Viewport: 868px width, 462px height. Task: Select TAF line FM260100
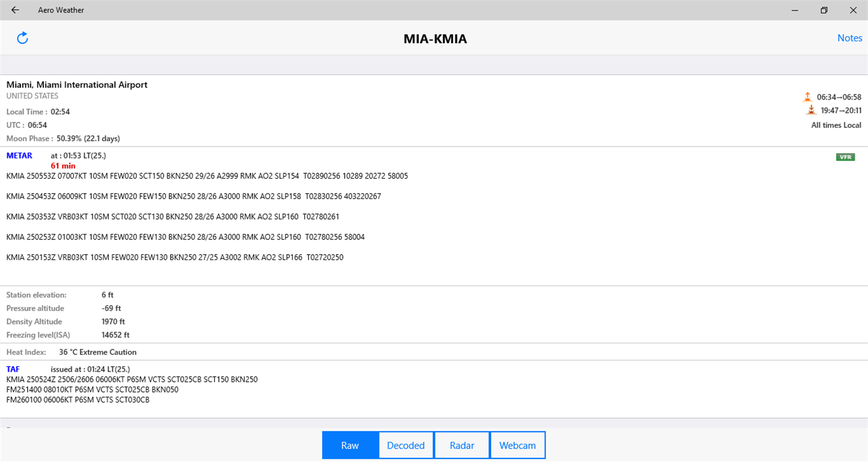tap(78, 399)
